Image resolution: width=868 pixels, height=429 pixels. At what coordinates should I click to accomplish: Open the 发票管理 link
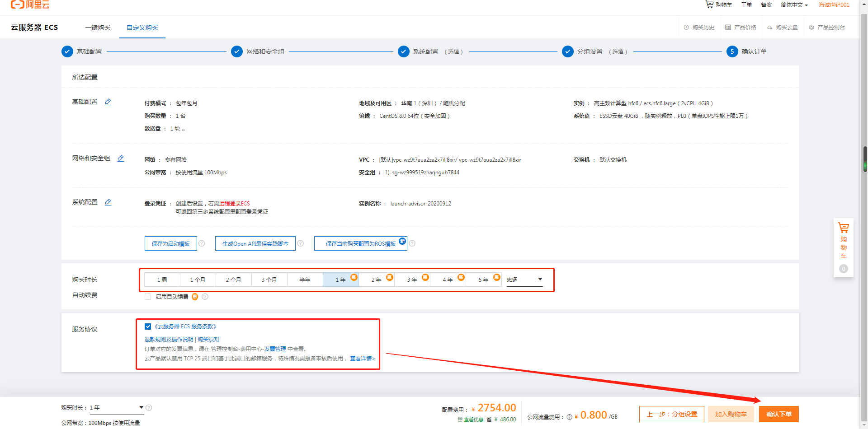pyautogui.click(x=275, y=349)
